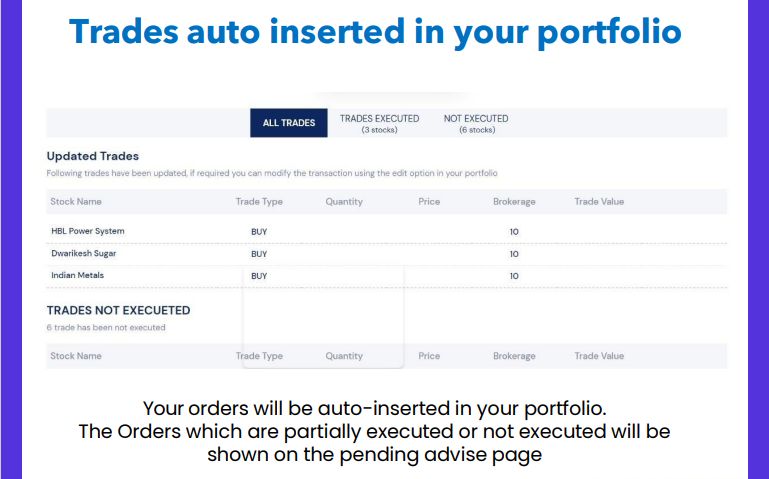Click BUY trade type for Dwarikesh Sugar
The height and width of the screenshot is (479, 769).
click(x=259, y=253)
